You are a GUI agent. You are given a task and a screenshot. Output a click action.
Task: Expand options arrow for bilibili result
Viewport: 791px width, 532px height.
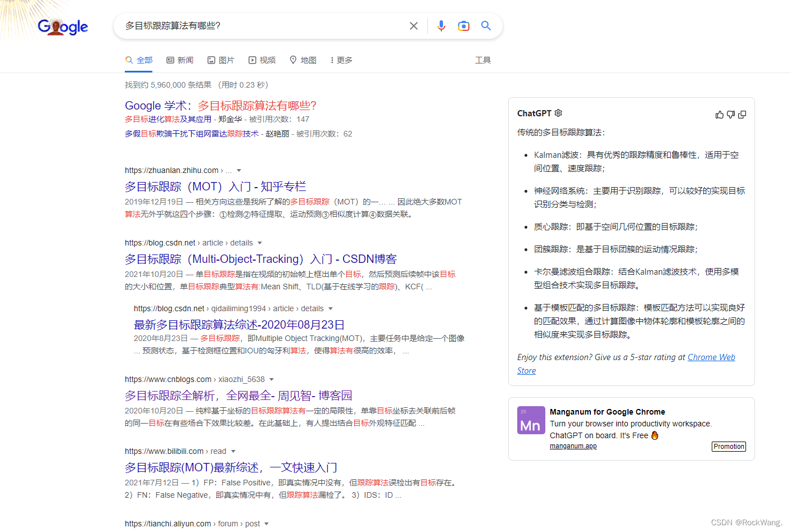click(233, 451)
